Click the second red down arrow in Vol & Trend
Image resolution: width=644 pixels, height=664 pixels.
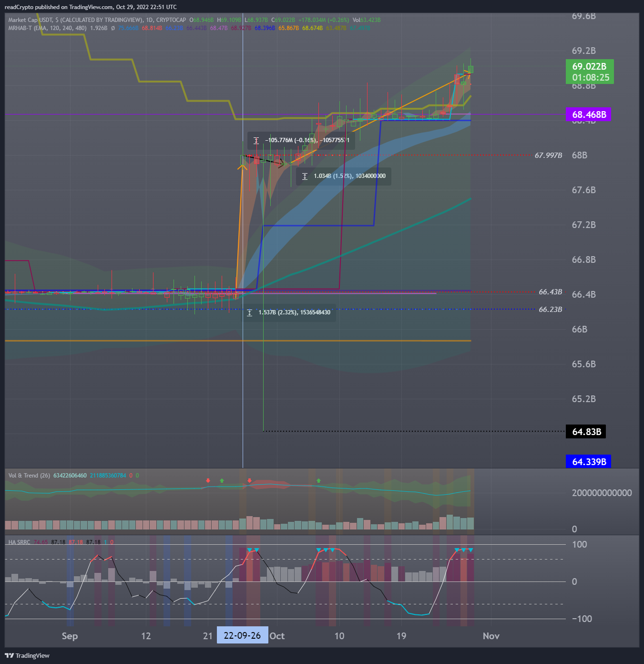click(249, 480)
